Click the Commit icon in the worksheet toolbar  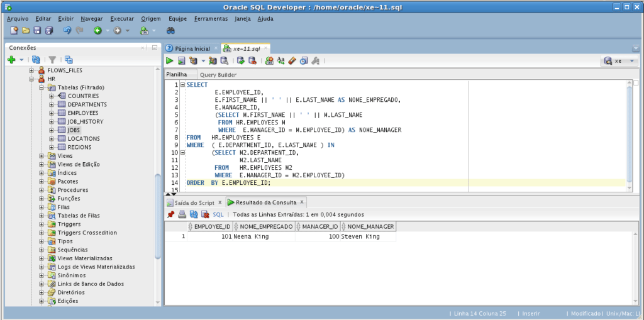coord(240,61)
